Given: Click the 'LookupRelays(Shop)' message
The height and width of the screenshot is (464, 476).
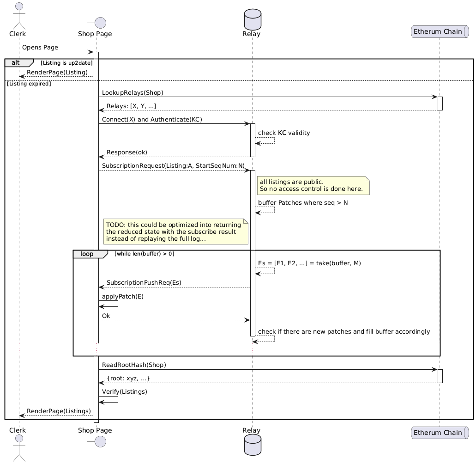Looking at the screenshot, I should [133, 93].
